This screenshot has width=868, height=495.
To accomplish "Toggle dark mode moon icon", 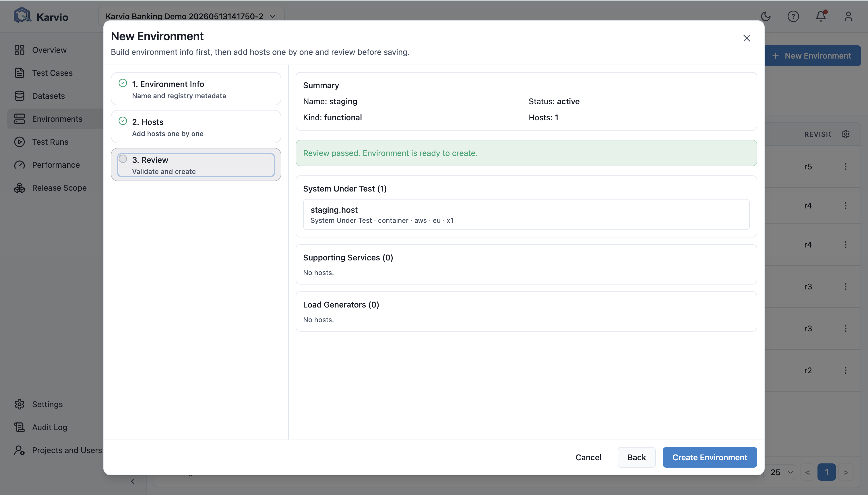I will click(x=765, y=16).
